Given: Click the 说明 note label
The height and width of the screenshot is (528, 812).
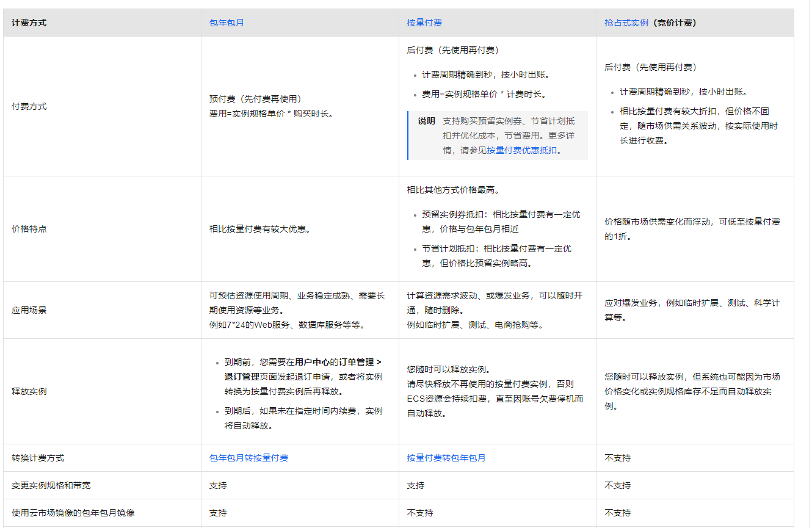Looking at the screenshot, I should click(x=427, y=121).
